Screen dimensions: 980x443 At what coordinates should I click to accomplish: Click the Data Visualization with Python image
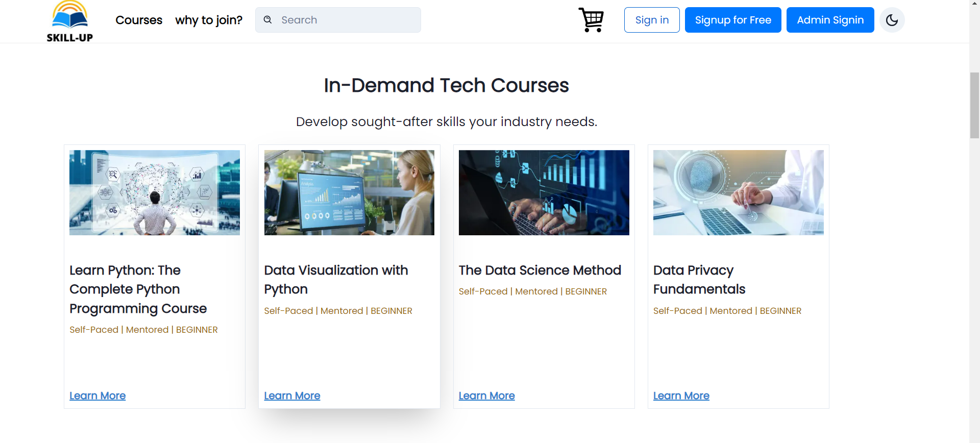(x=349, y=192)
